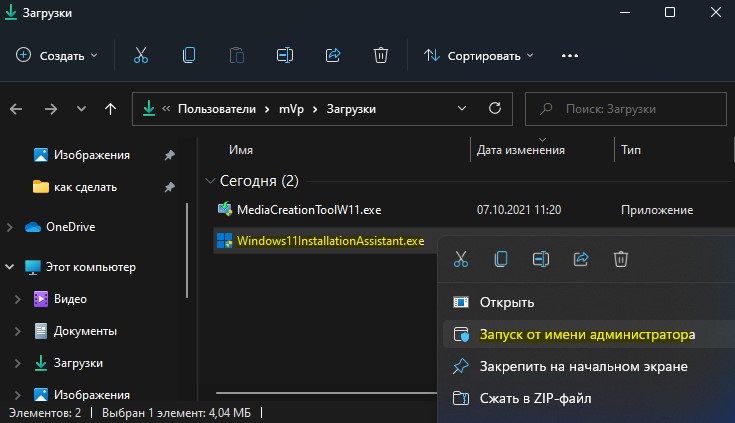Click the Windows11InstallationAssistant.exe file icon
Viewport: 735px width, 423px height.
click(x=225, y=241)
